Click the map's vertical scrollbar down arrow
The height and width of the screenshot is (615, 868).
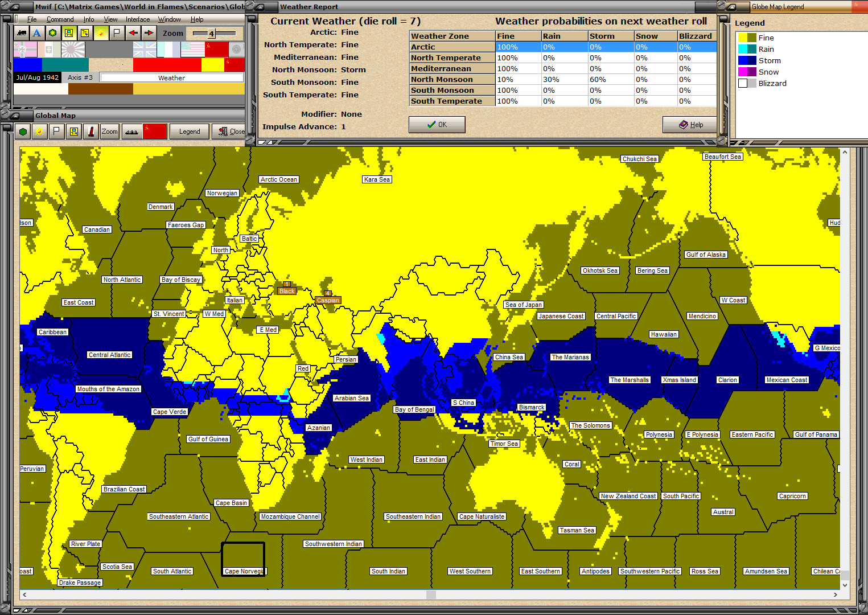845,585
